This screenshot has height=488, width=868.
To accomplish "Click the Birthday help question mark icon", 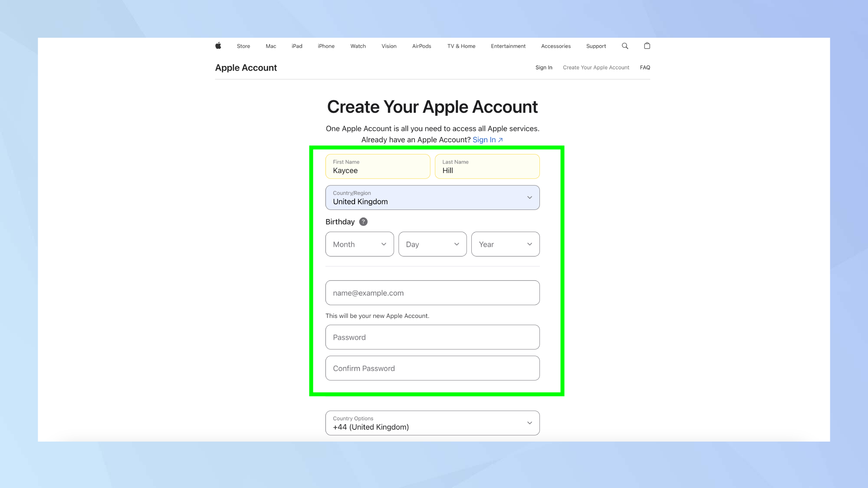I will click(x=364, y=222).
